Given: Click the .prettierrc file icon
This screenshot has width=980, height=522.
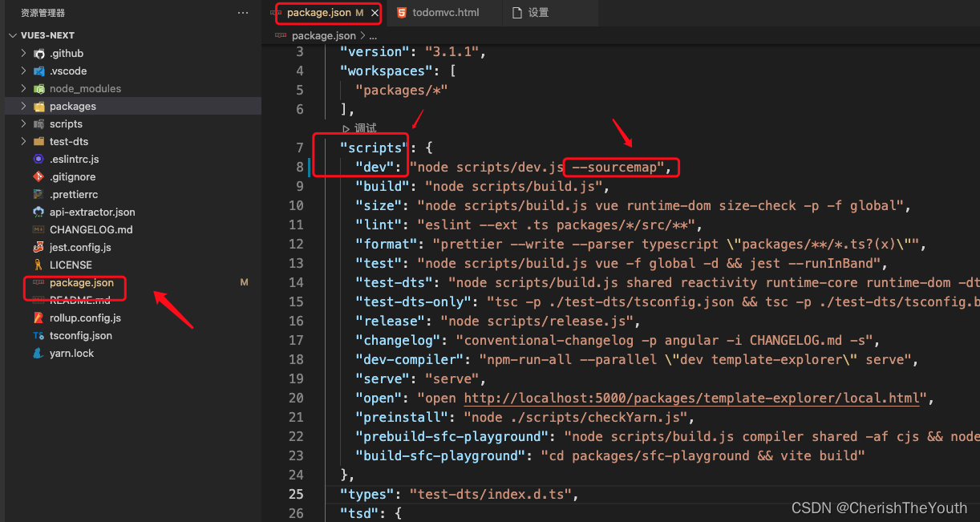Looking at the screenshot, I should 38,194.
